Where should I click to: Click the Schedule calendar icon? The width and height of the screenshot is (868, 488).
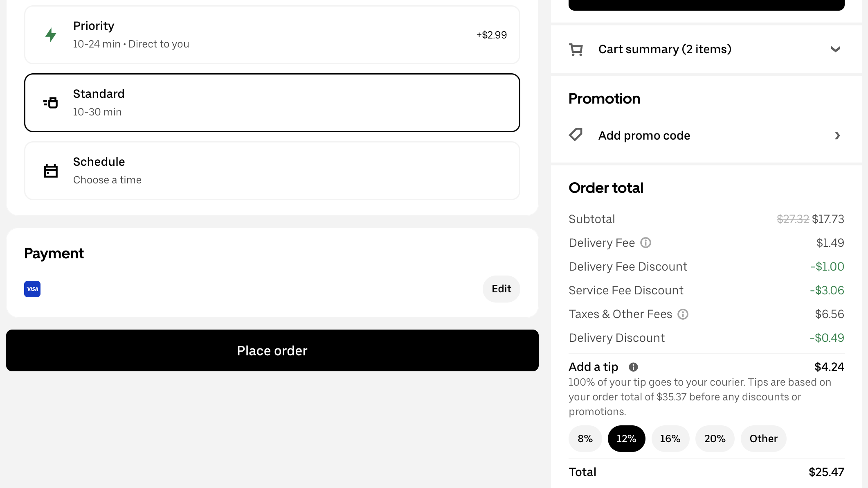pos(51,171)
